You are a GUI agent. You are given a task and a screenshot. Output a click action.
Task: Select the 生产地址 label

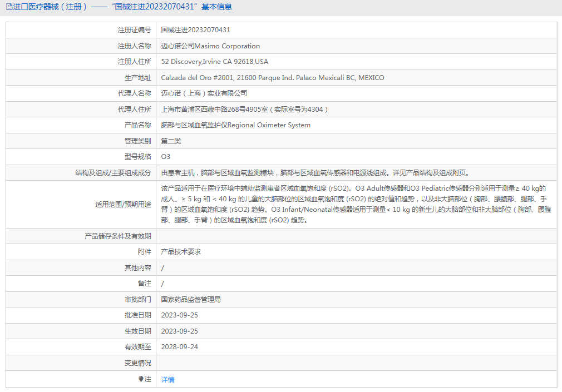[137, 78]
